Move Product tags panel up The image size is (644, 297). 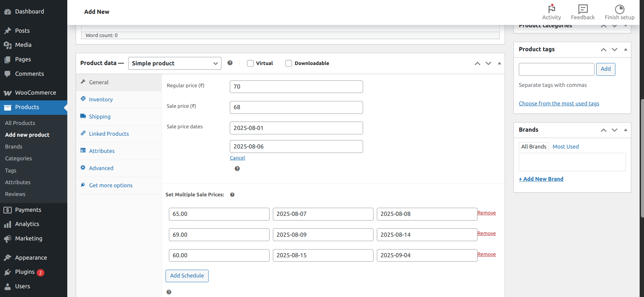pos(604,49)
